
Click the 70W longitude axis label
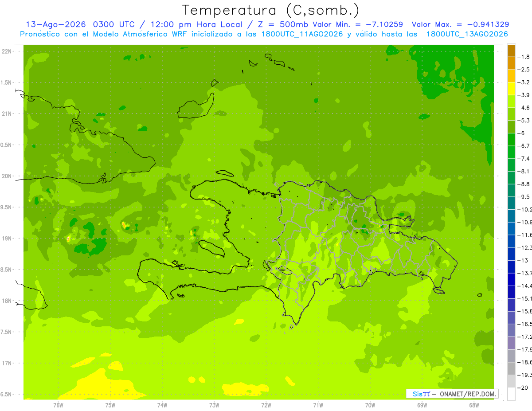370,405
